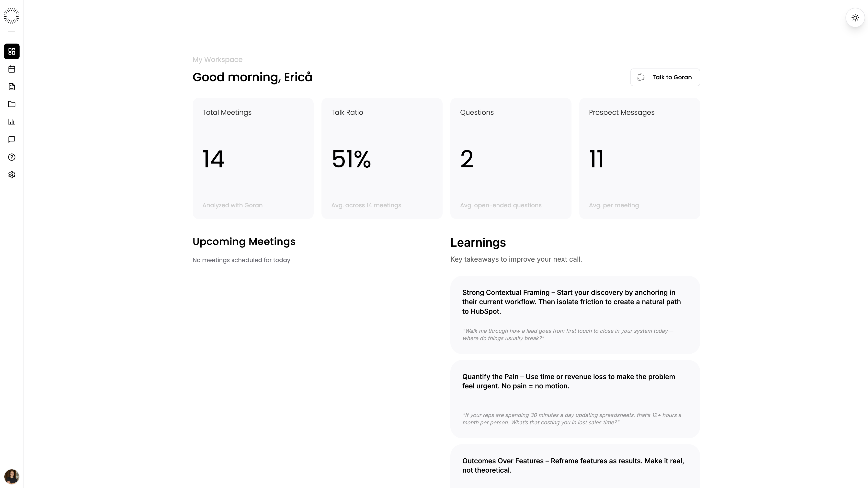Open the bar chart analytics icon
Image resolution: width=868 pixels, height=488 pixels.
point(11,122)
